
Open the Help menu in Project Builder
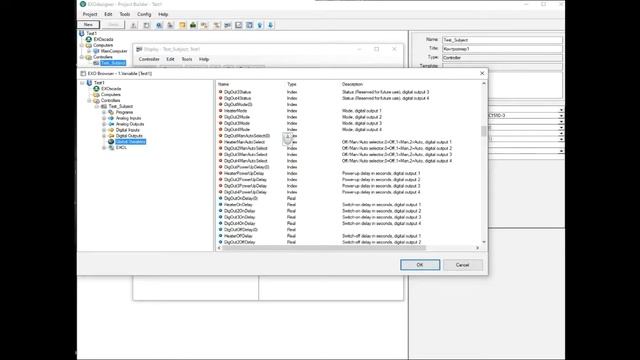tap(163, 14)
